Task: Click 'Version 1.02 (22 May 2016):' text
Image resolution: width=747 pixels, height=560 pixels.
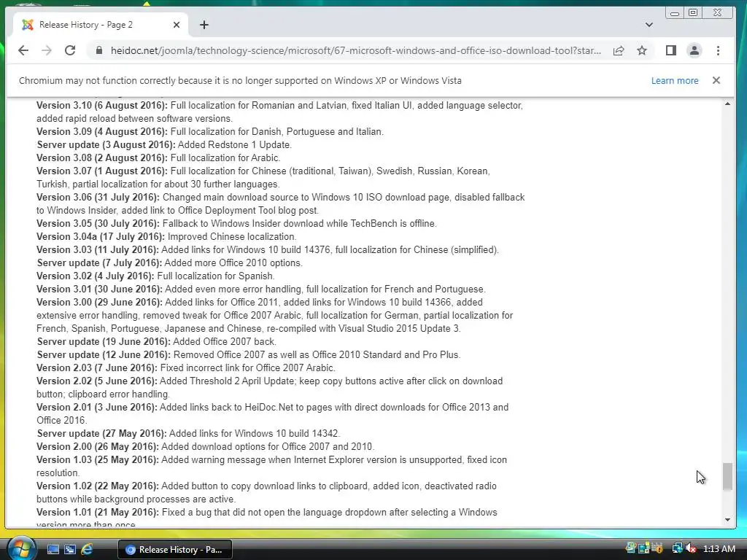Action: 98,486
